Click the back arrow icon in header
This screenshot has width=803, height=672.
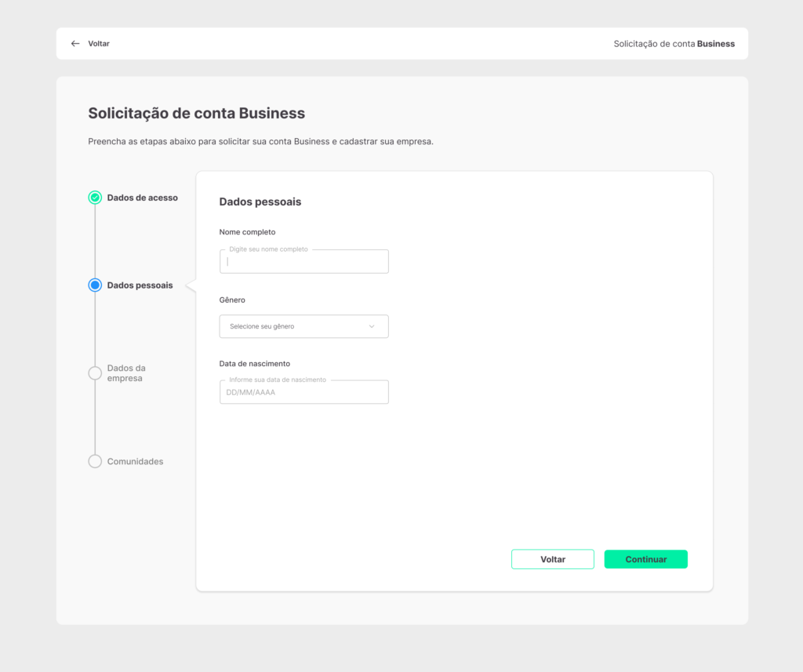coord(75,44)
